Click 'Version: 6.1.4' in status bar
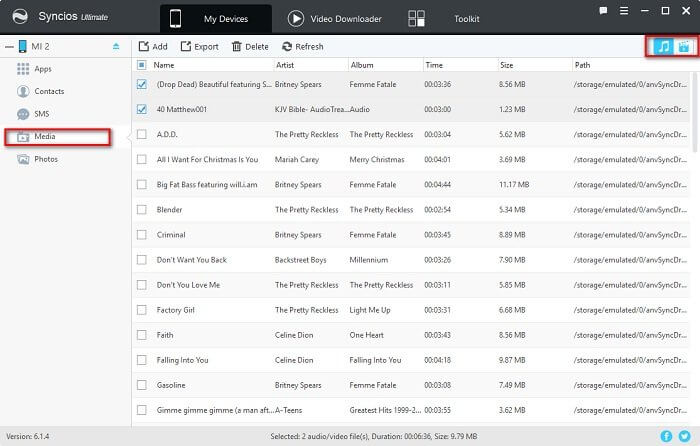The height and width of the screenshot is (446, 700). (x=28, y=436)
